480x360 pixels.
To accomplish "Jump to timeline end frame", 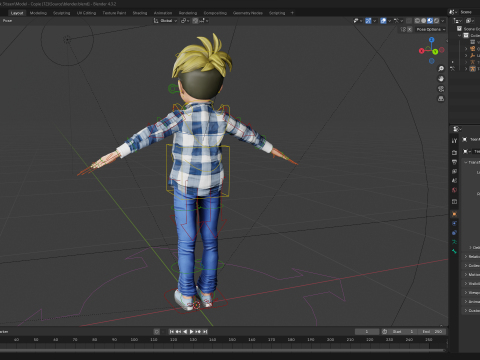I will 205,332.
